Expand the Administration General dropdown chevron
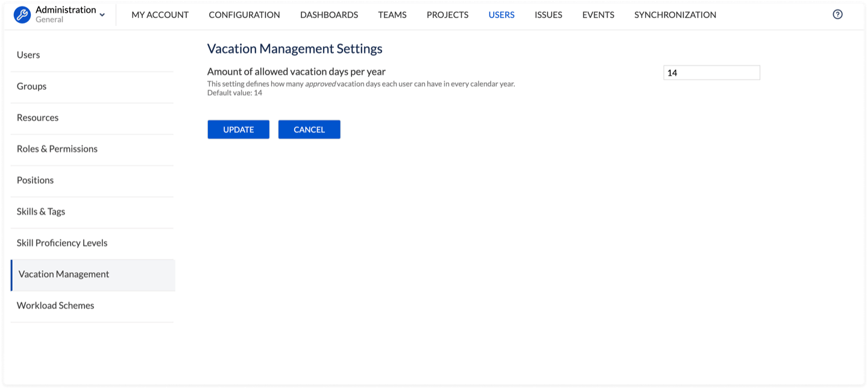868x389 pixels. coord(102,15)
